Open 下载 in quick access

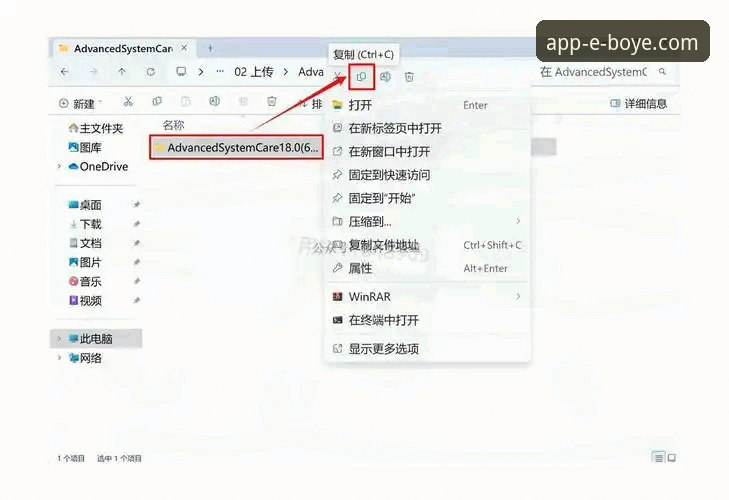[x=85, y=224]
